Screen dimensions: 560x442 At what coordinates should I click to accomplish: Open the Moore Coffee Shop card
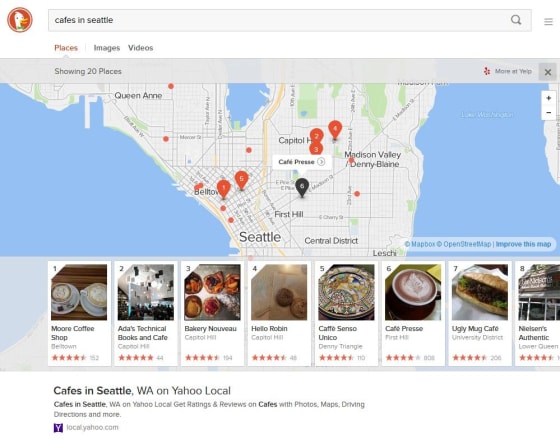coord(79,313)
